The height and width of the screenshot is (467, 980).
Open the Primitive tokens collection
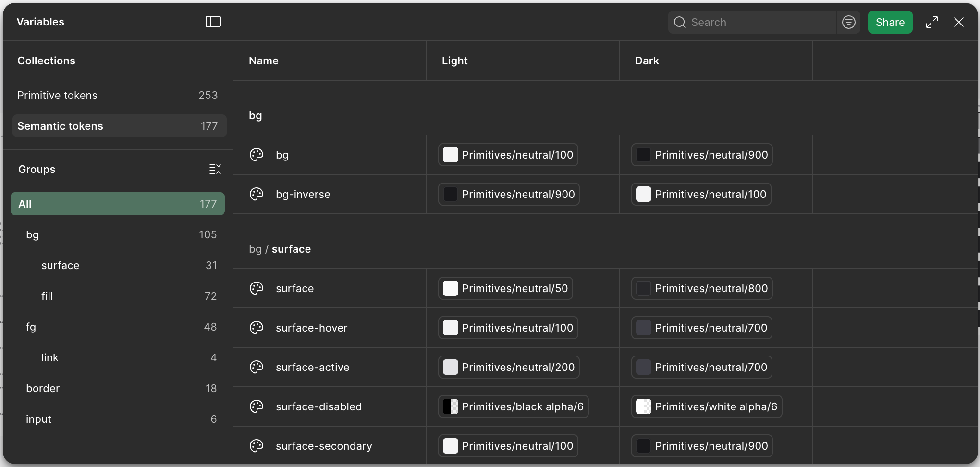pyautogui.click(x=118, y=95)
